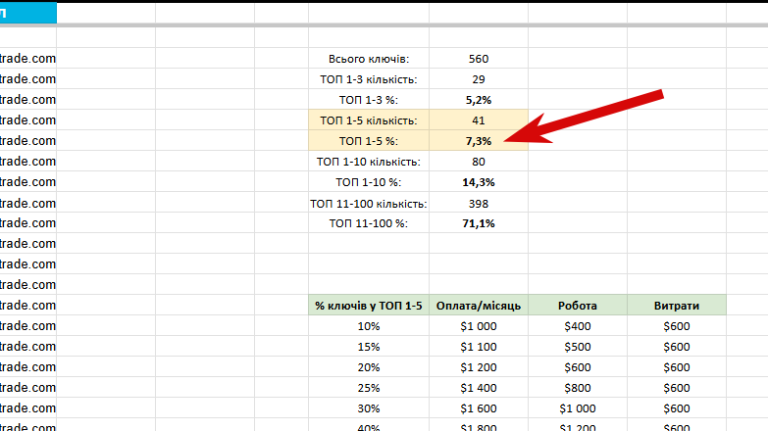This screenshot has width=768, height=431.
Task: Select the 'Витрати' header cell
Action: click(x=676, y=306)
